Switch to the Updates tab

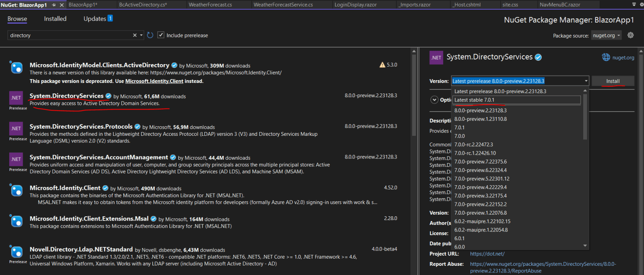click(94, 18)
